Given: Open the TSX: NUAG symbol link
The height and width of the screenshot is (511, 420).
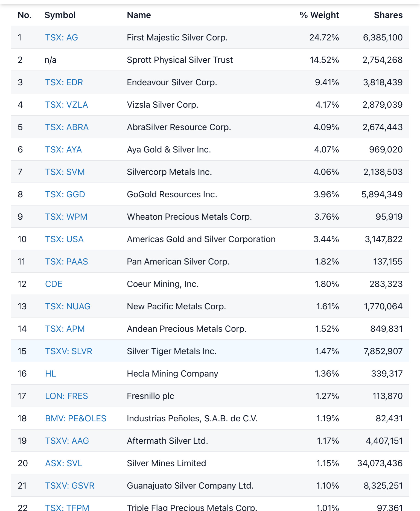Looking at the screenshot, I should (x=68, y=306).
